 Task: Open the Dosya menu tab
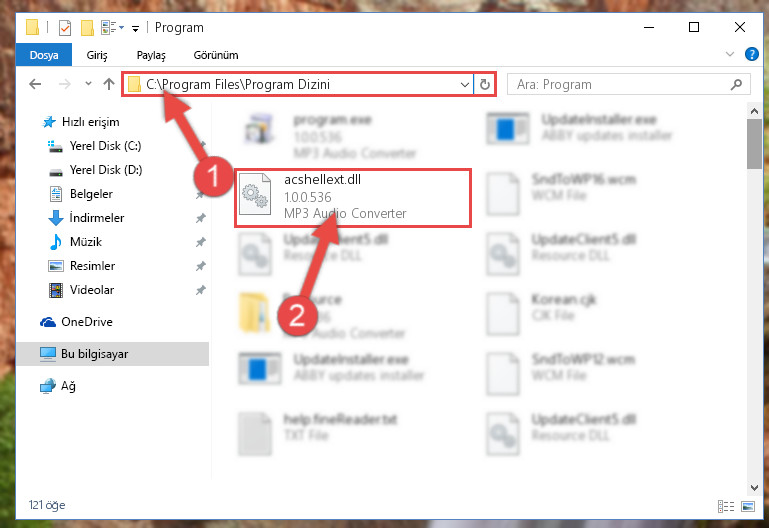coord(44,55)
